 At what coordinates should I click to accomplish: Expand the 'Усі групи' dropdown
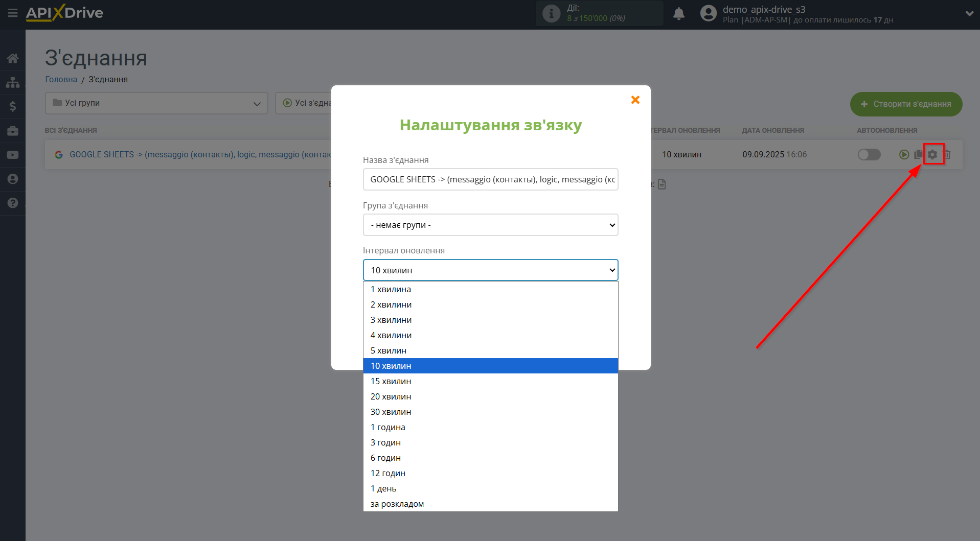tap(156, 103)
